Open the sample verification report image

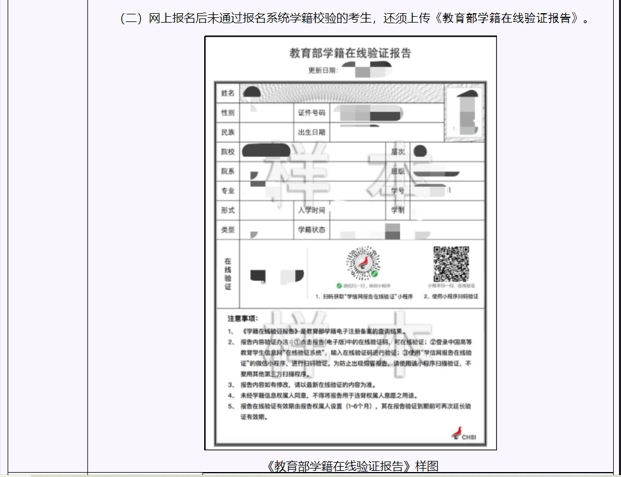351,243
